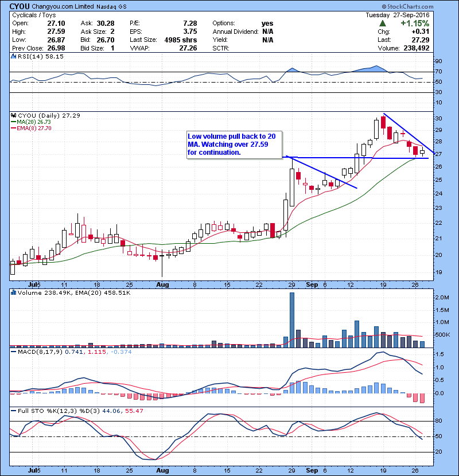Click the Prev Close value 26.98
Image resolution: width=459 pixels, height=476 pixels.
[56, 48]
